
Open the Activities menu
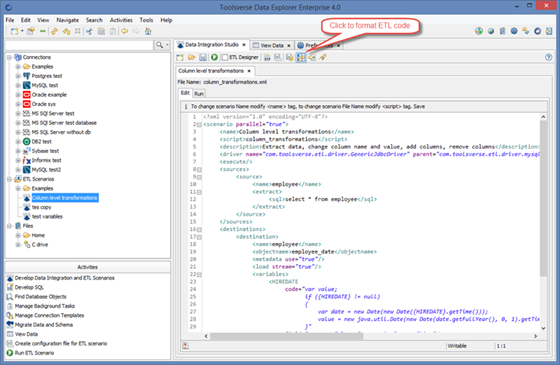tap(121, 20)
